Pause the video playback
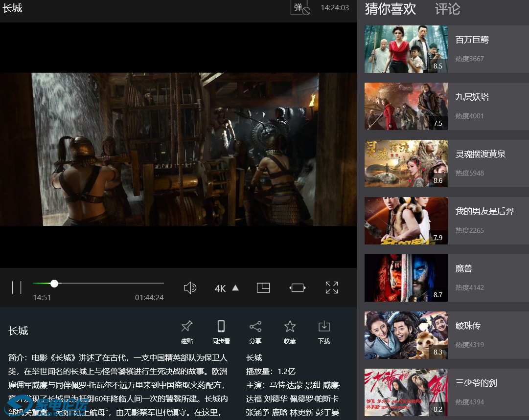This screenshot has width=529, height=420. click(x=17, y=287)
